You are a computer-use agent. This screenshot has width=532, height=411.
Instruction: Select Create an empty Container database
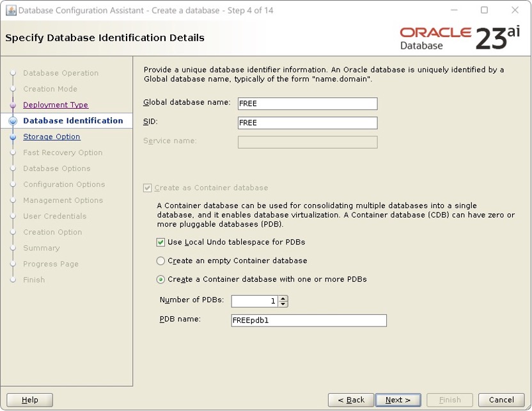tap(162, 261)
